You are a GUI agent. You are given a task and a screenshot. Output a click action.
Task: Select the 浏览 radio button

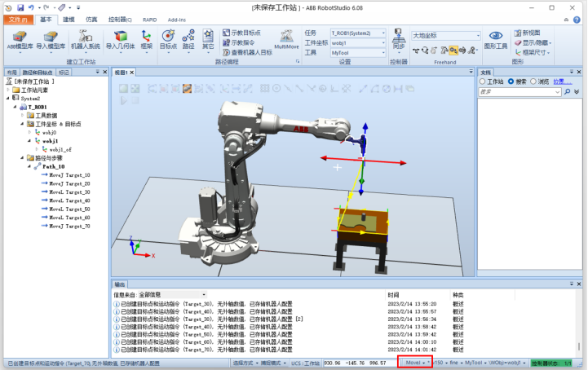point(533,81)
